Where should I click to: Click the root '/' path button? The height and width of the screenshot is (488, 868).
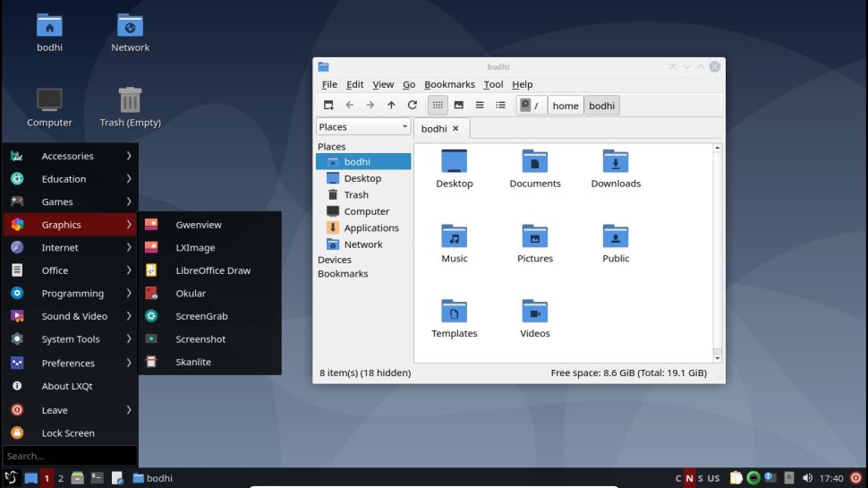pos(531,106)
